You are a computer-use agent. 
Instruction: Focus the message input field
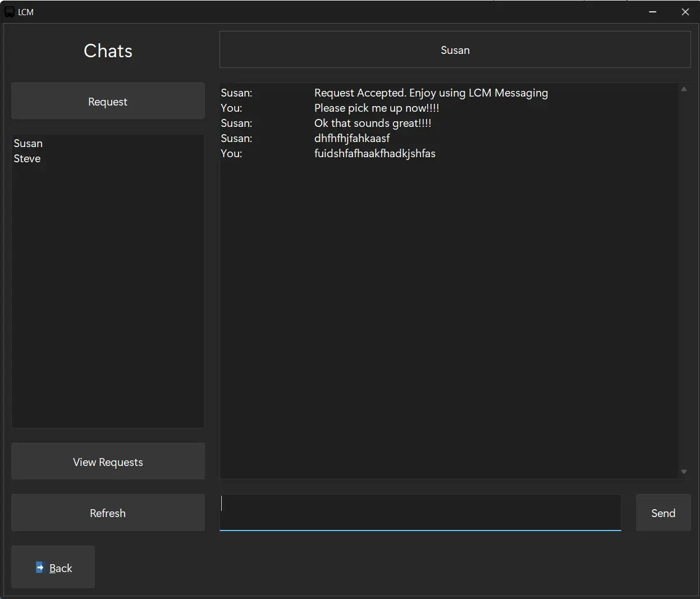(x=420, y=513)
